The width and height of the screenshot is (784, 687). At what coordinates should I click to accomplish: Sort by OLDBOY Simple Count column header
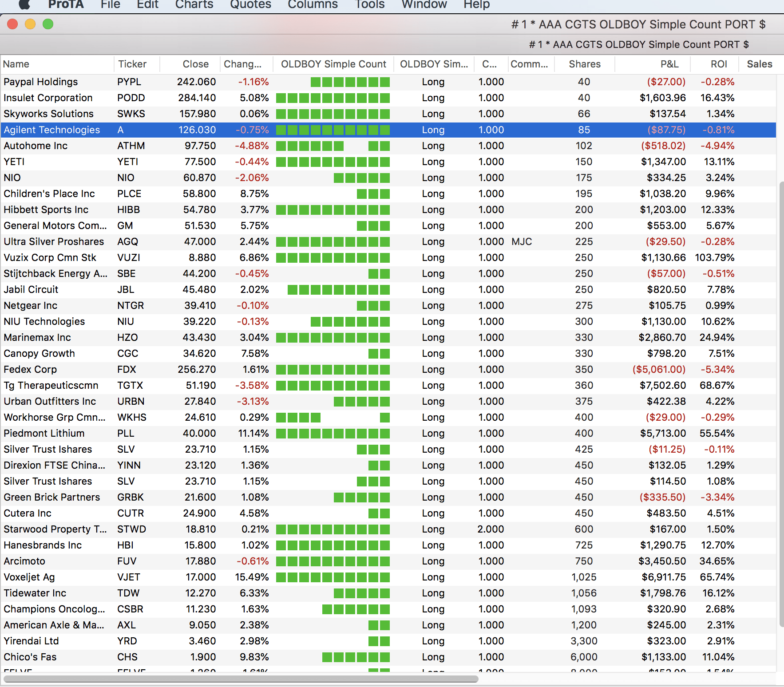pos(333,64)
